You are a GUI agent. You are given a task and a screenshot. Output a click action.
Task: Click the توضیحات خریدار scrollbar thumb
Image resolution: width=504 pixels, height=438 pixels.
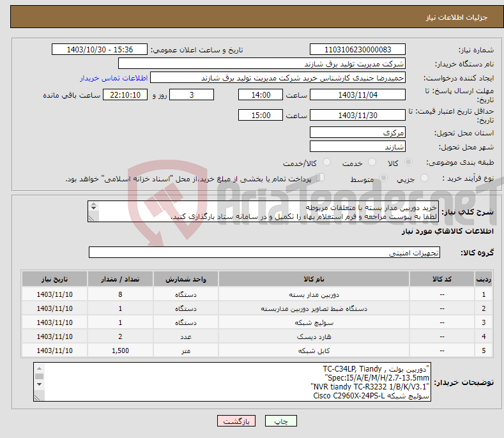click(x=39, y=376)
